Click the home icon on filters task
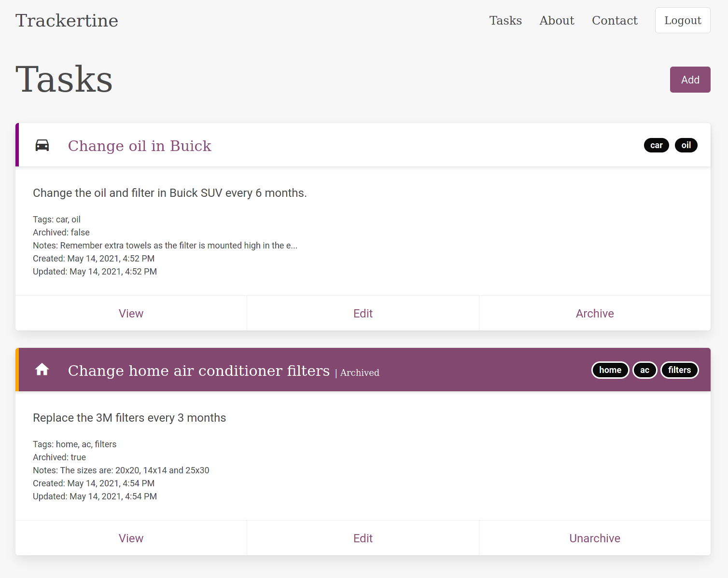Screen dimensions: 728x578 [x=42, y=370]
